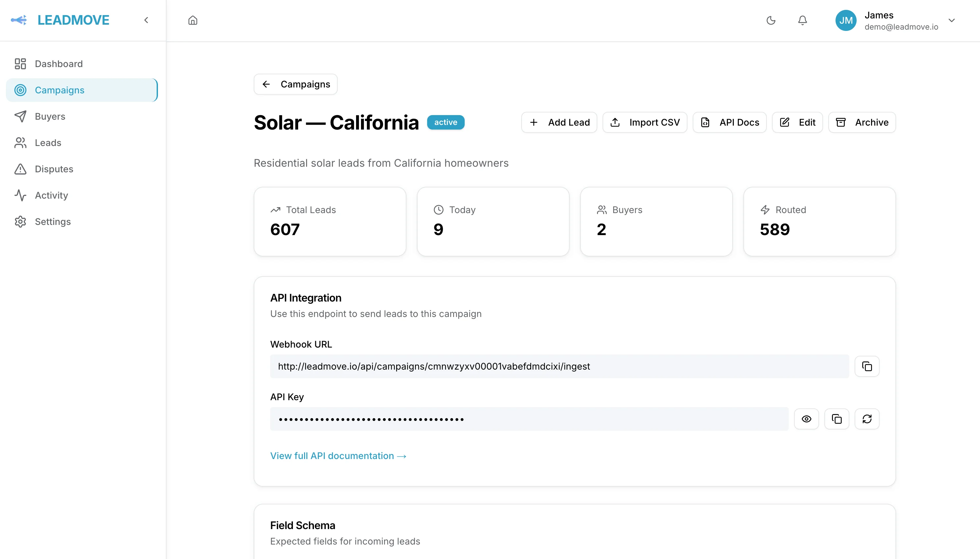This screenshot has height=559, width=980.
Task: Click the Routed lightning icon
Action: click(765, 210)
